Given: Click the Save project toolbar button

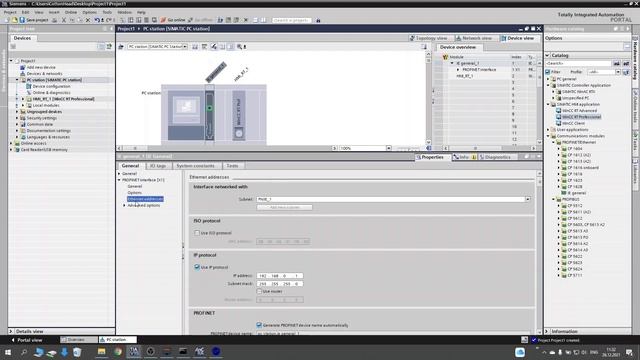Looking at the screenshot, I should 34,20.
